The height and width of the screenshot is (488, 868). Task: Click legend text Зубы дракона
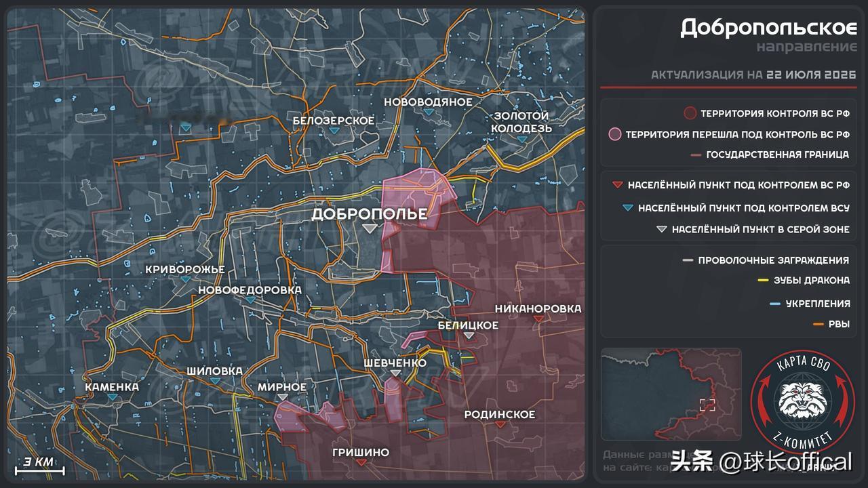tap(812, 281)
